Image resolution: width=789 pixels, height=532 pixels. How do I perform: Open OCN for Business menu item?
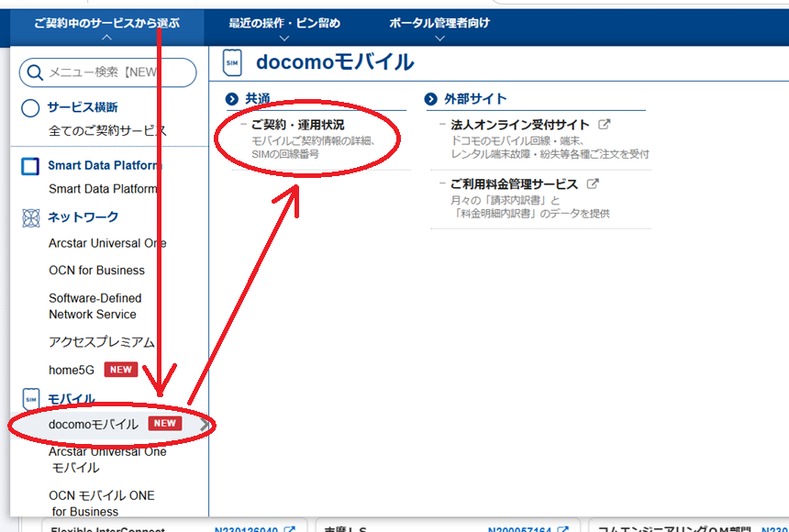tap(96, 271)
